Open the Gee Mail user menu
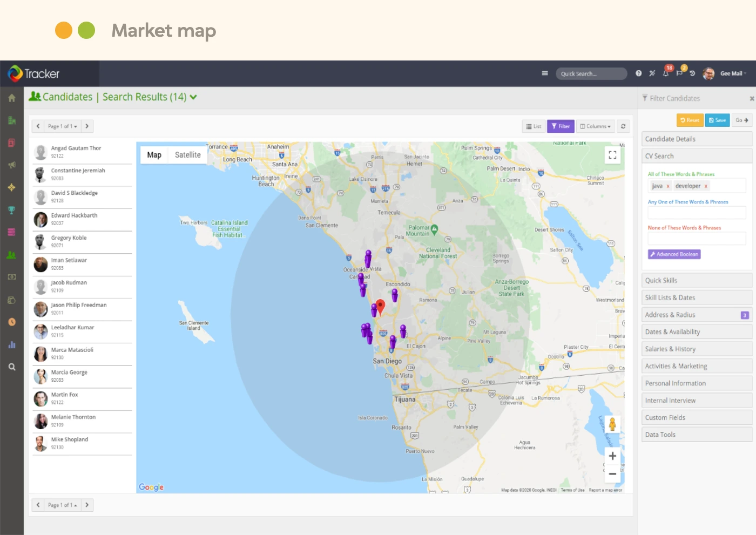This screenshot has width=756, height=535. pos(733,73)
